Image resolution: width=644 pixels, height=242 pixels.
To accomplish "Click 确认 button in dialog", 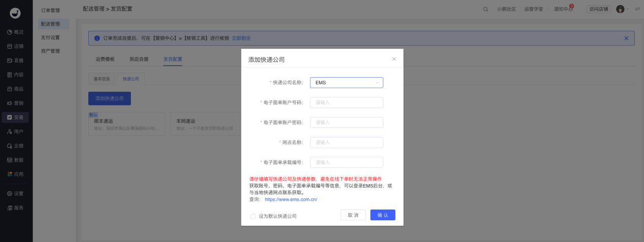I will point(383,215).
